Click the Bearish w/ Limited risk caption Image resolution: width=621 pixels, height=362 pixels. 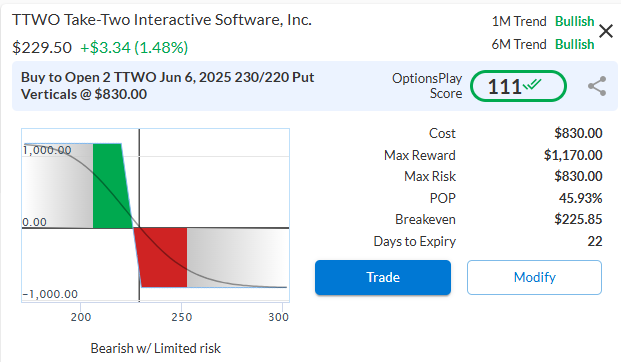tap(156, 348)
